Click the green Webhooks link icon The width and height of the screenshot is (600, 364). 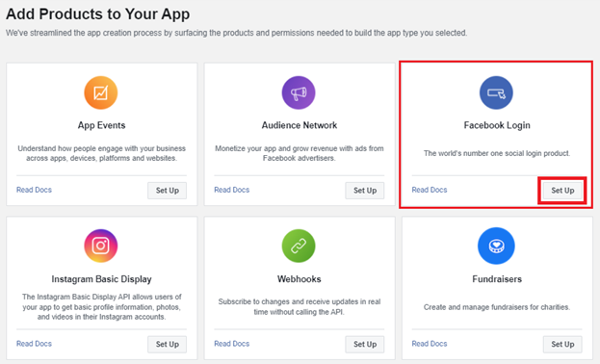pos(299,246)
